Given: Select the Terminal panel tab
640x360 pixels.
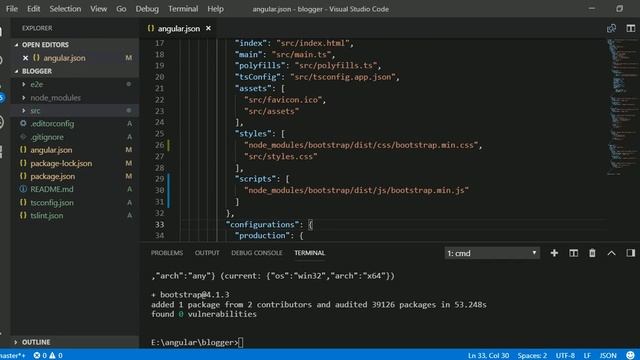Looking at the screenshot, I should coord(309,253).
